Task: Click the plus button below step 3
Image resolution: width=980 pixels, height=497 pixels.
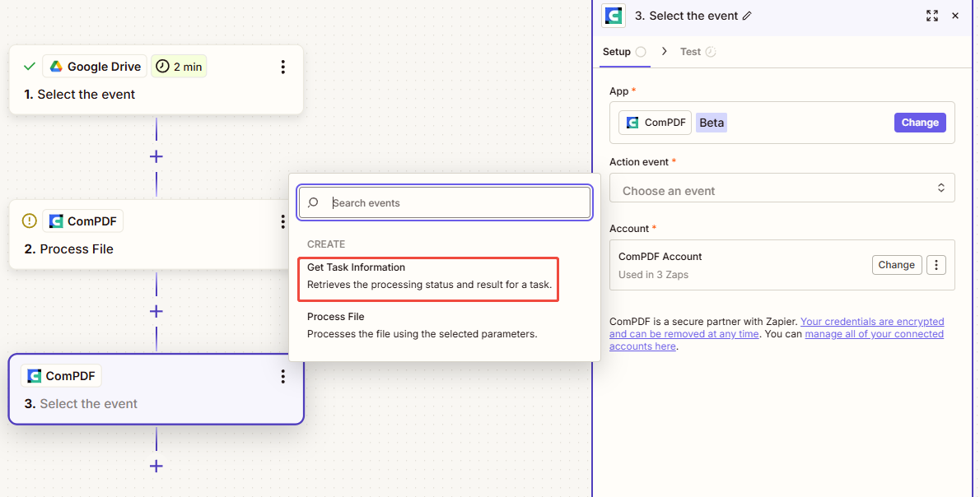Action: (156, 466)
